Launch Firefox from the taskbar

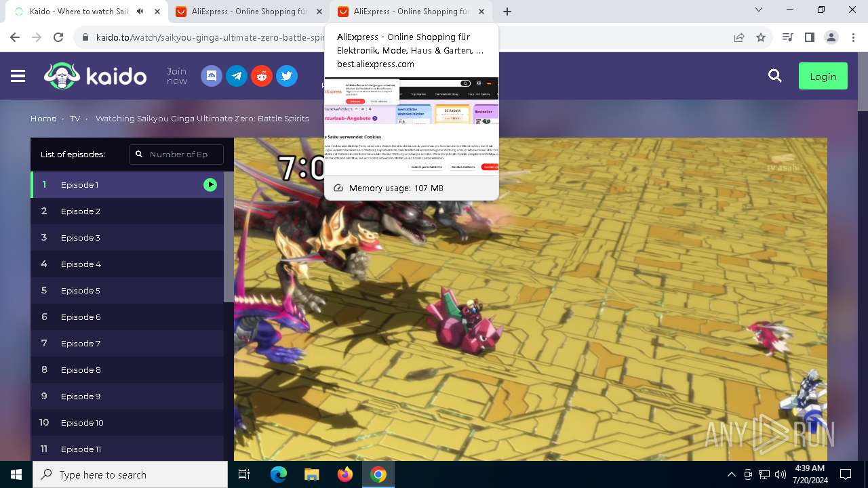[x=344, y=474]
